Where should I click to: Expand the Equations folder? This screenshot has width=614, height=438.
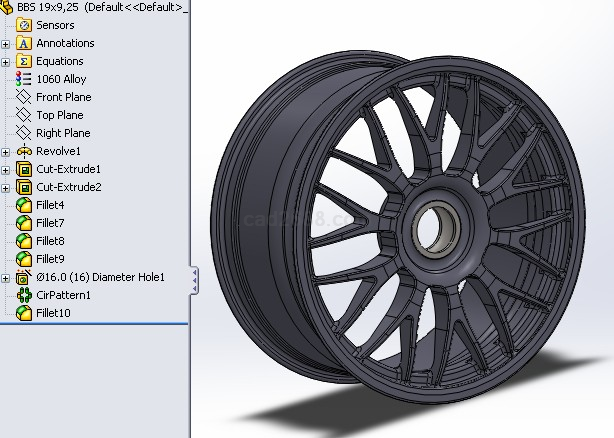point(6,61)
